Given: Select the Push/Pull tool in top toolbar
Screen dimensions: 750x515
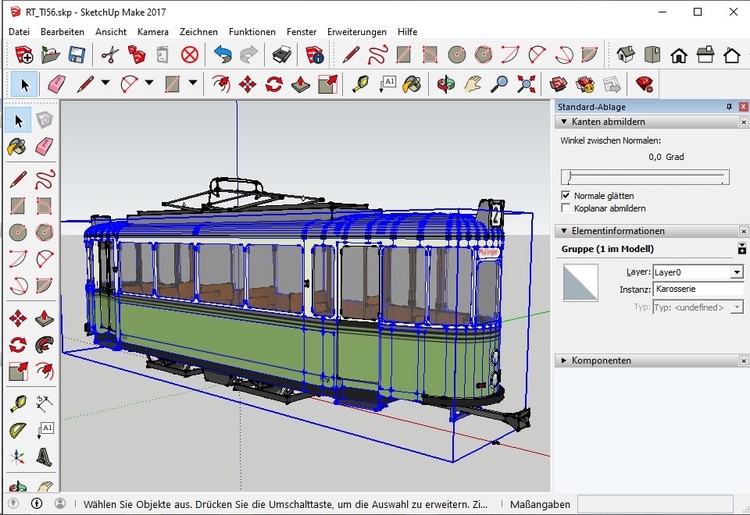Looking at the screenshot, I should coord(300,84).
